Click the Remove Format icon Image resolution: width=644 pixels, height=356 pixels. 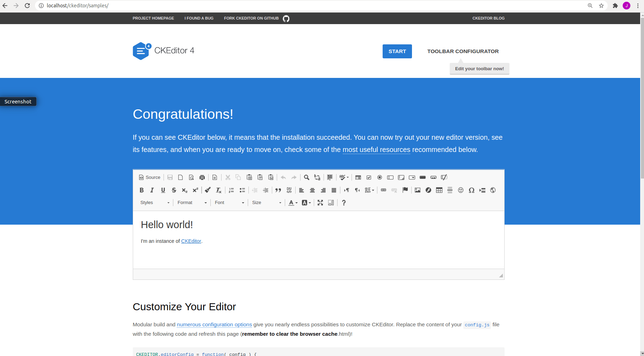tap(219, 190)
